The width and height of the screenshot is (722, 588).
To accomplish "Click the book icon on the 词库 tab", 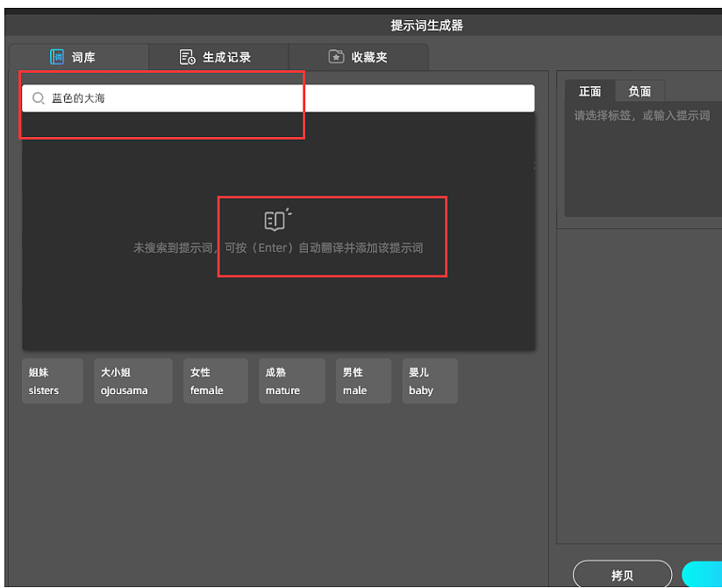I will point(59,55).
